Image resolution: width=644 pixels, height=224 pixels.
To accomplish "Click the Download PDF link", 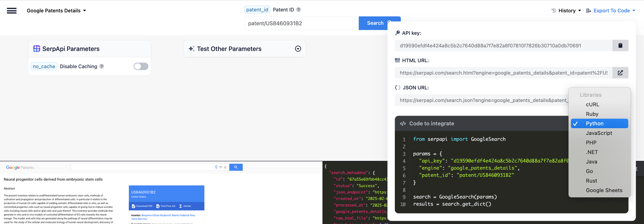I will click(x=142, y=206).
